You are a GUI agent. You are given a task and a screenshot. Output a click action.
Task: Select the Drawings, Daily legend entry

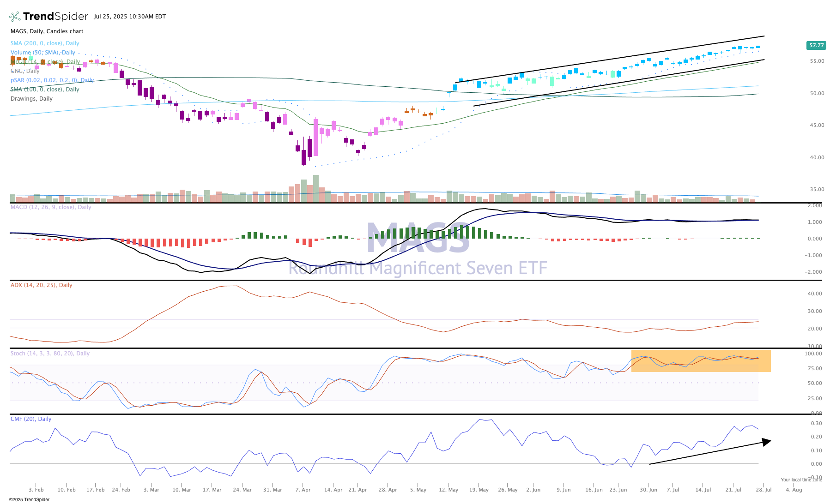(x=31, y=99)
